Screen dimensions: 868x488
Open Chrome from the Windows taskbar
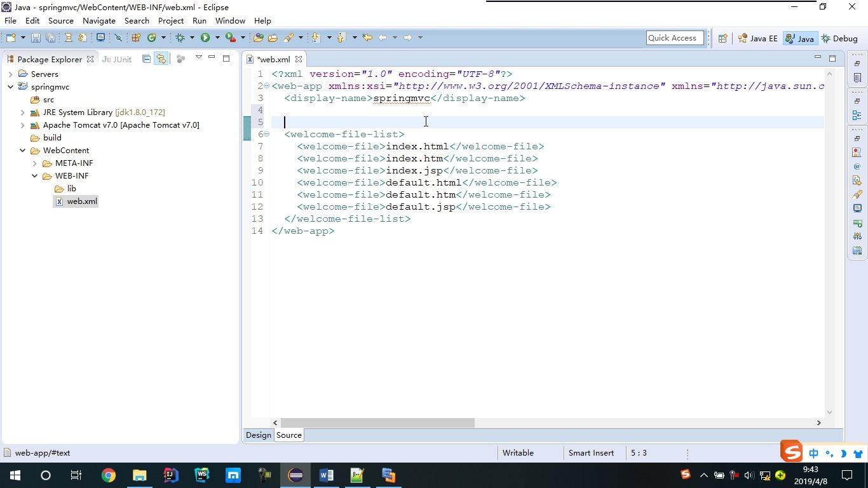click(x=109, y=475)
